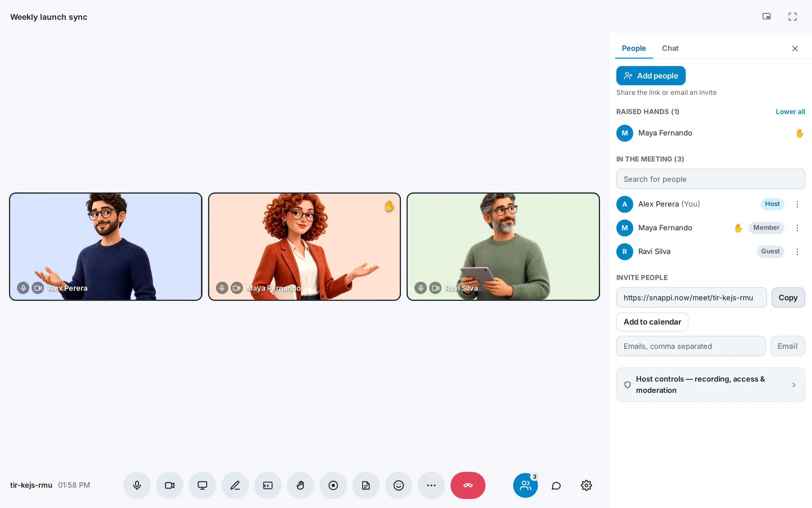Select Alex Perera video tile
The height and width of the screenshot is (508, 812).
click(x=106, y=247)
